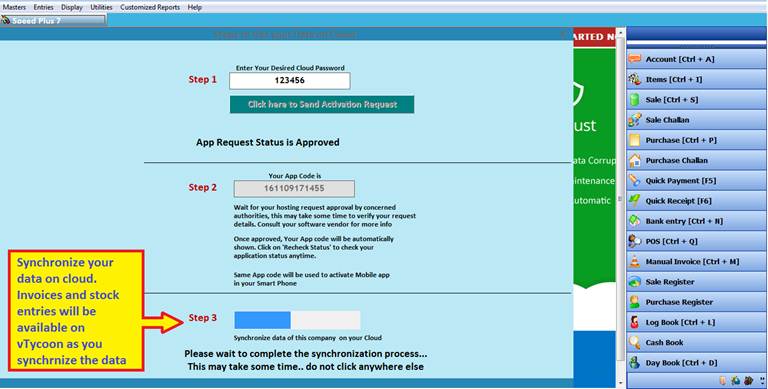Click here to Send Activation Request button

(x=322, y=104)
